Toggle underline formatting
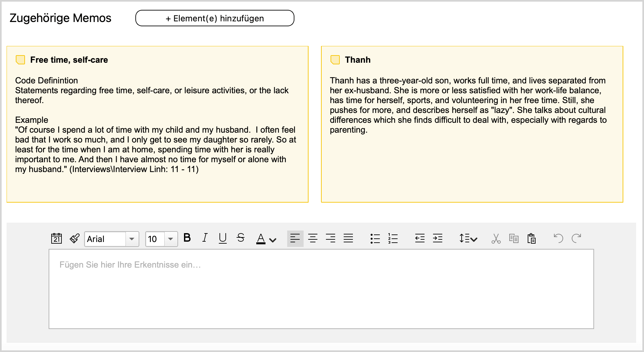Image resolution: width=644 pixels, height=352 pixels. click(x=223, y=238)
